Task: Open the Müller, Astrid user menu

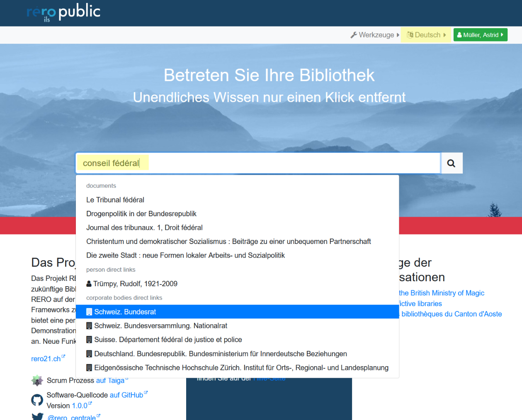Action: click(x=480, y=35)
